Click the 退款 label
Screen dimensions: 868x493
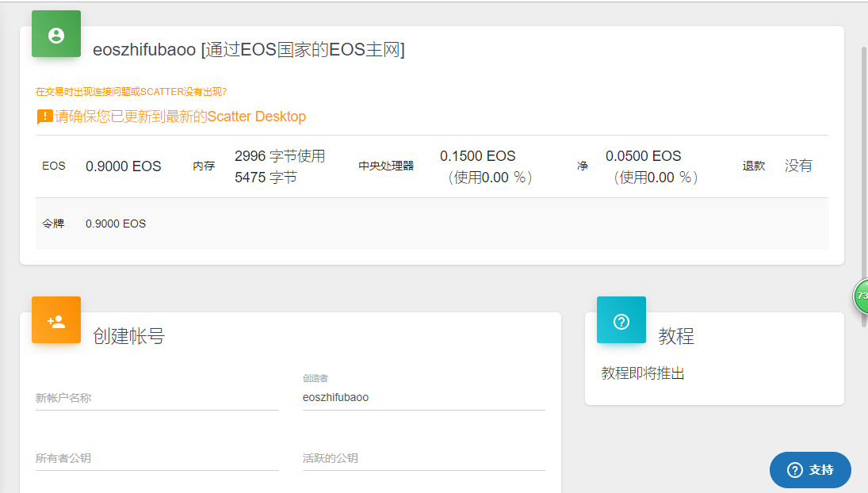point(753,166)
